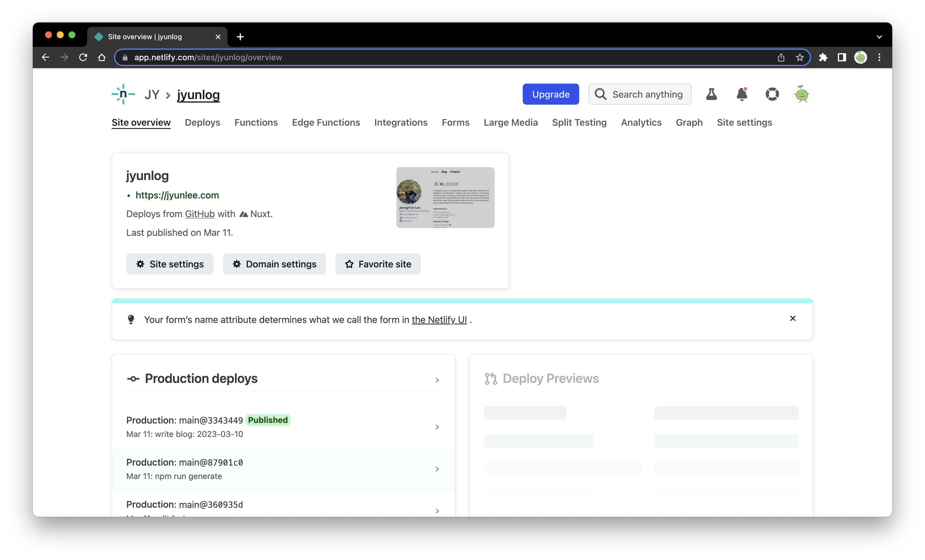Click the Netlify logo icon
925x560 pixels.
123,94
